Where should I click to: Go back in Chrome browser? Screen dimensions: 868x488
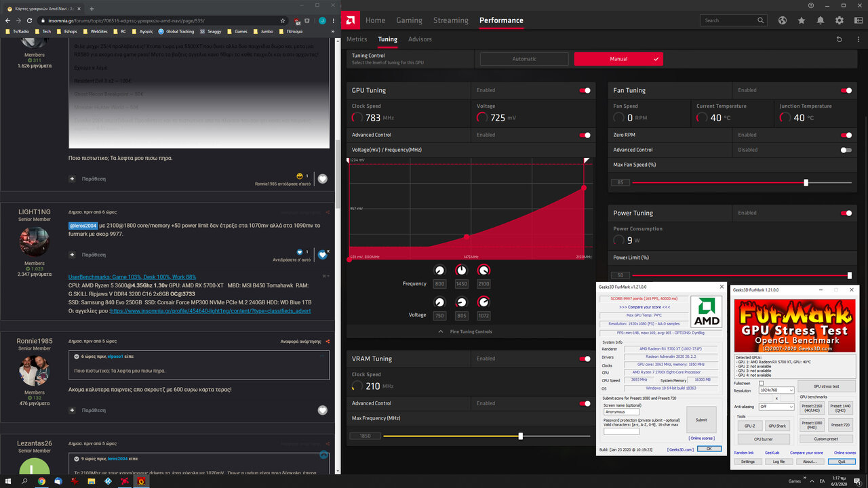7,20
